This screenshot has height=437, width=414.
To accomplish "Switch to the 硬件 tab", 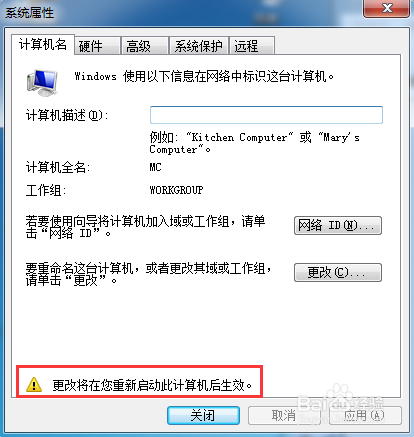I will (97, 46).
